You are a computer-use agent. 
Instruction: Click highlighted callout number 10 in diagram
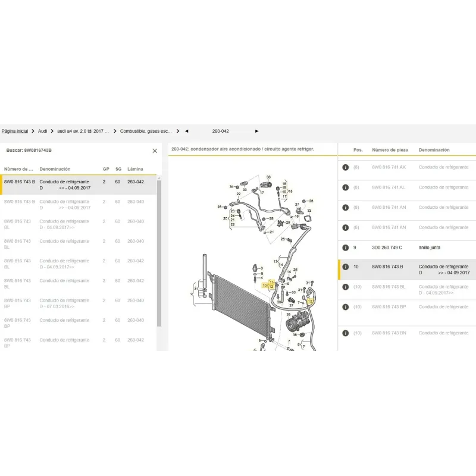click(265, 286)
